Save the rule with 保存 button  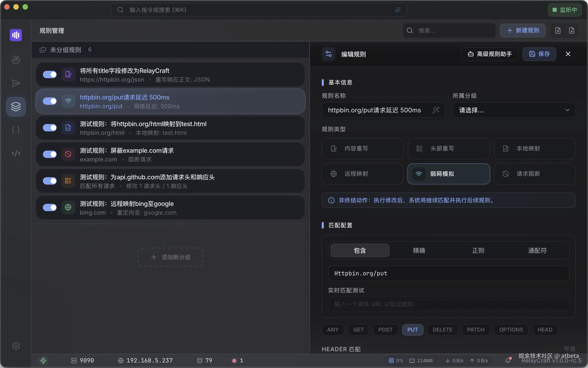tap(539, 54)
